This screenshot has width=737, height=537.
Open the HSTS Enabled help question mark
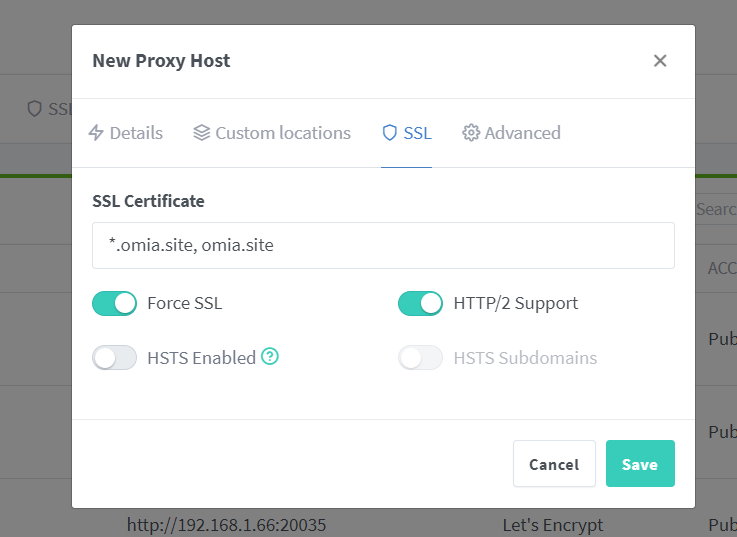(270, 356)
